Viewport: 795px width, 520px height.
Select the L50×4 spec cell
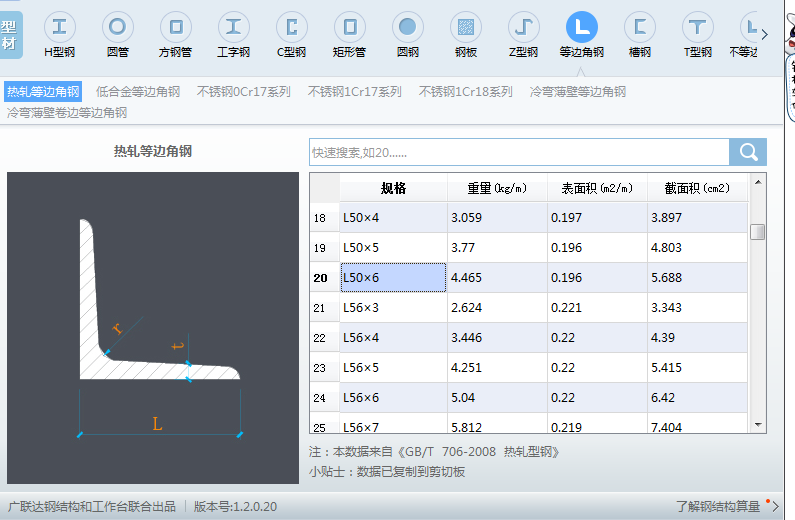click(393, 218)
